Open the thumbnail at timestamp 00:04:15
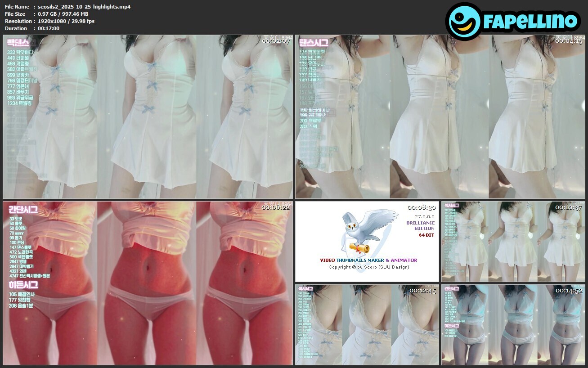Screen dimensions: 588x368 point(440,117)
